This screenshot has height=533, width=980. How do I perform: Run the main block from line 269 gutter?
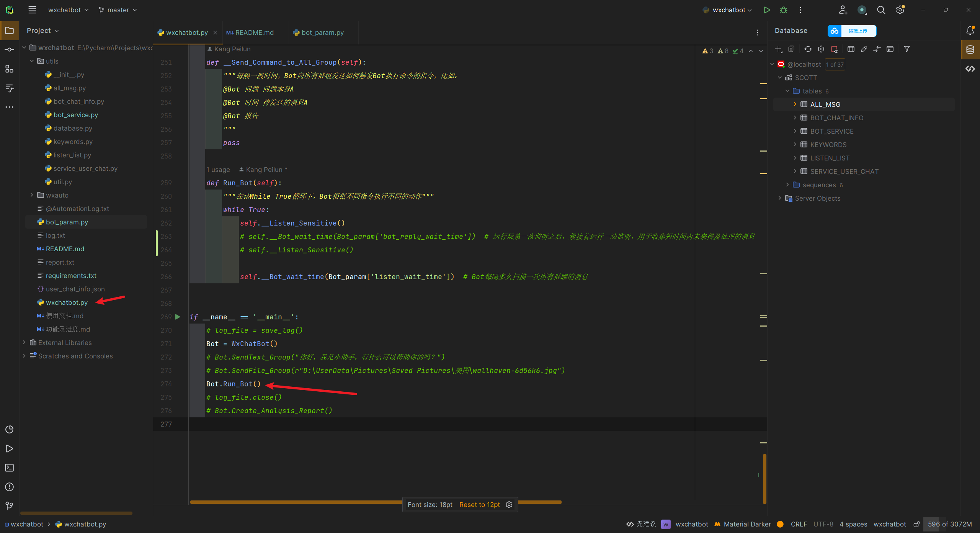pos(178,317)
